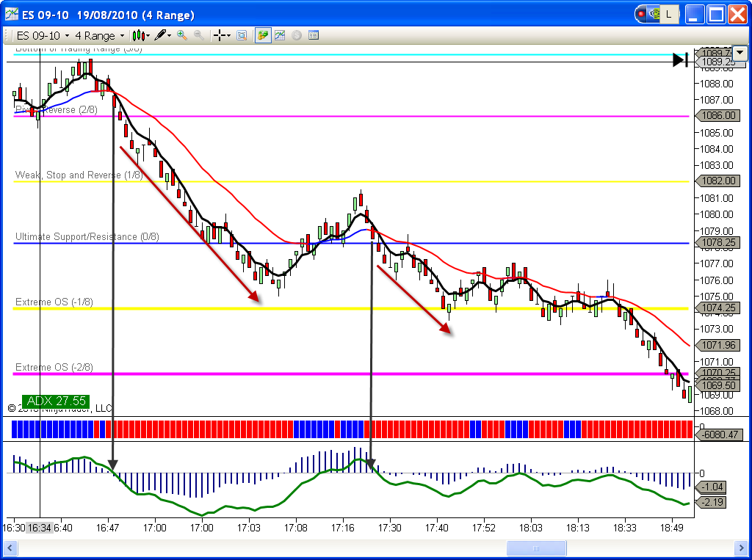Click the red record icon in title bar
Viewport: 752px width, 560px height.
[x=640, y=15]
